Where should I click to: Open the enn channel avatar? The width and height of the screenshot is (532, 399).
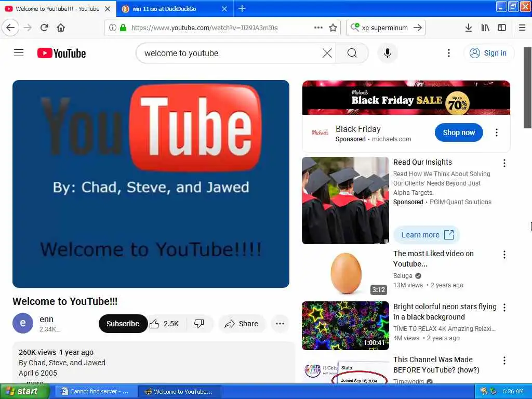click(23, 323)
